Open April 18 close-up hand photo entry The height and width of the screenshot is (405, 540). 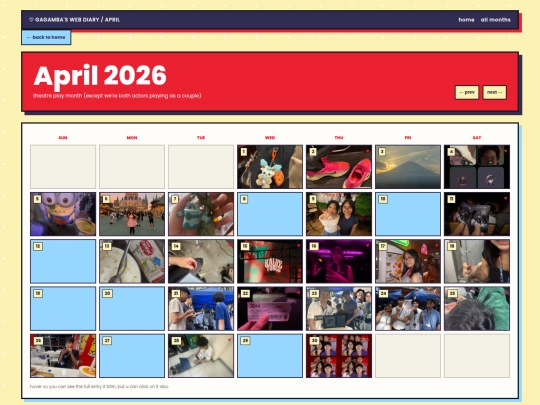477,261
